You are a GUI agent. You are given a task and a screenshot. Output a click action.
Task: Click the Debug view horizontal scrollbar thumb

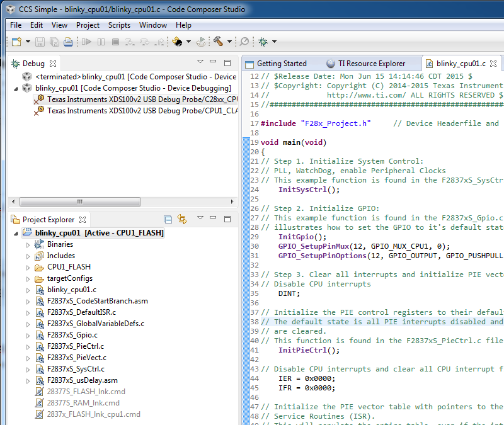click(x=80, y=201)
